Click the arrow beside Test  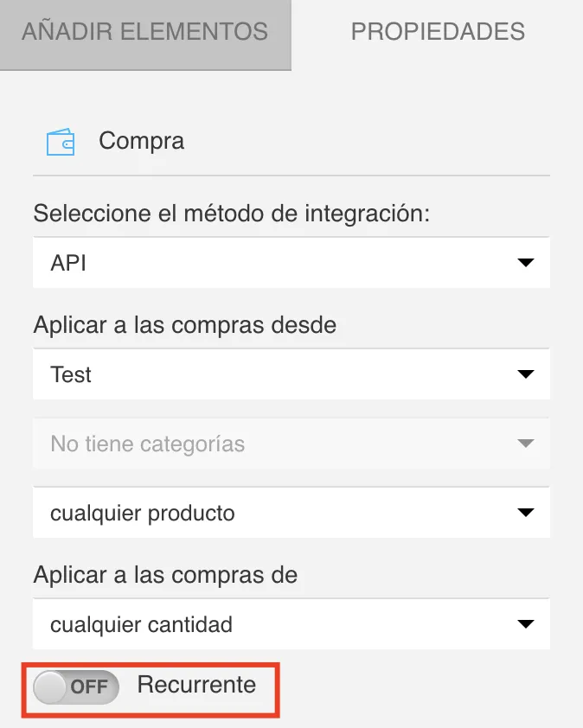(x=525, y=374)
